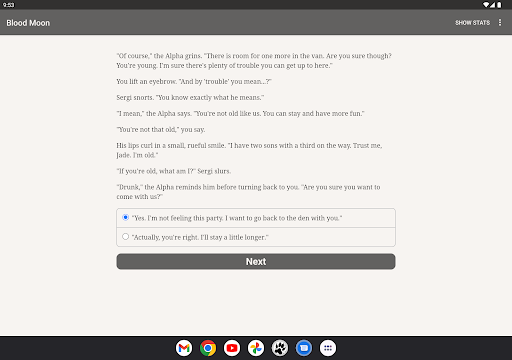The height and width of the screenshot is (360, 512).
Task: Click the line "If you're old, what am I?"
Action: click(173, 171)
